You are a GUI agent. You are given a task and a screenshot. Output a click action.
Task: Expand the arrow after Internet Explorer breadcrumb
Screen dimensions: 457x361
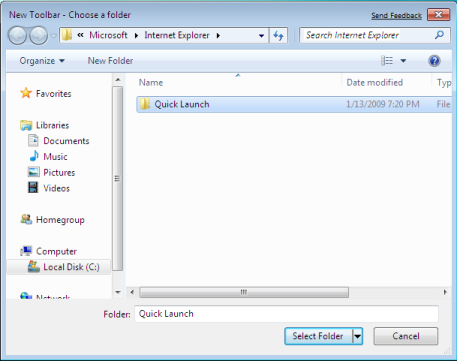coord(218,35)
